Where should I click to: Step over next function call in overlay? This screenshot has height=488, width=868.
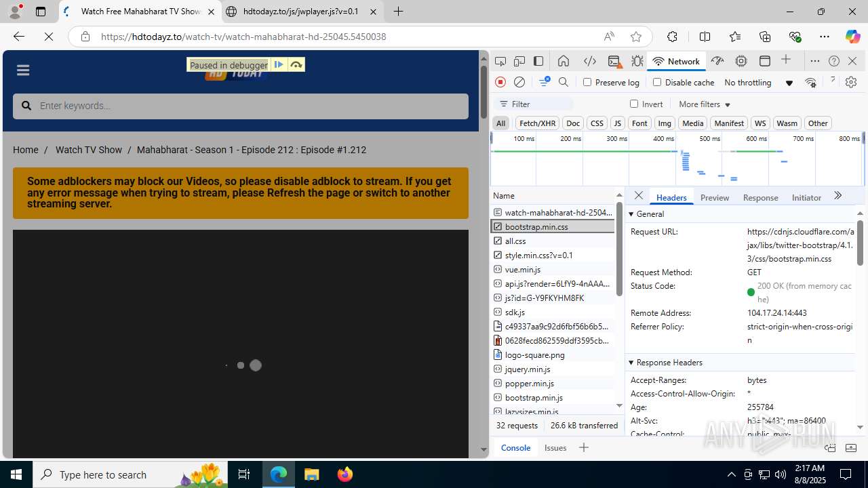296,65
